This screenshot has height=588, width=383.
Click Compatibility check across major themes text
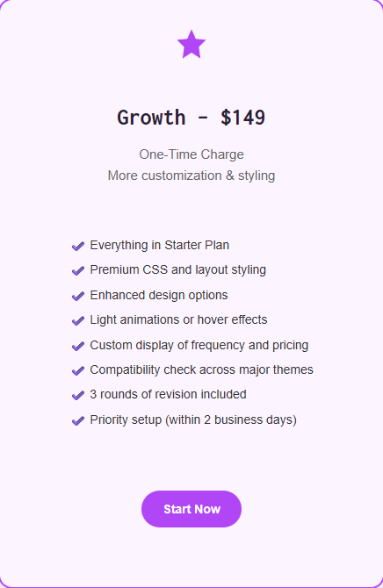point(202,369)
